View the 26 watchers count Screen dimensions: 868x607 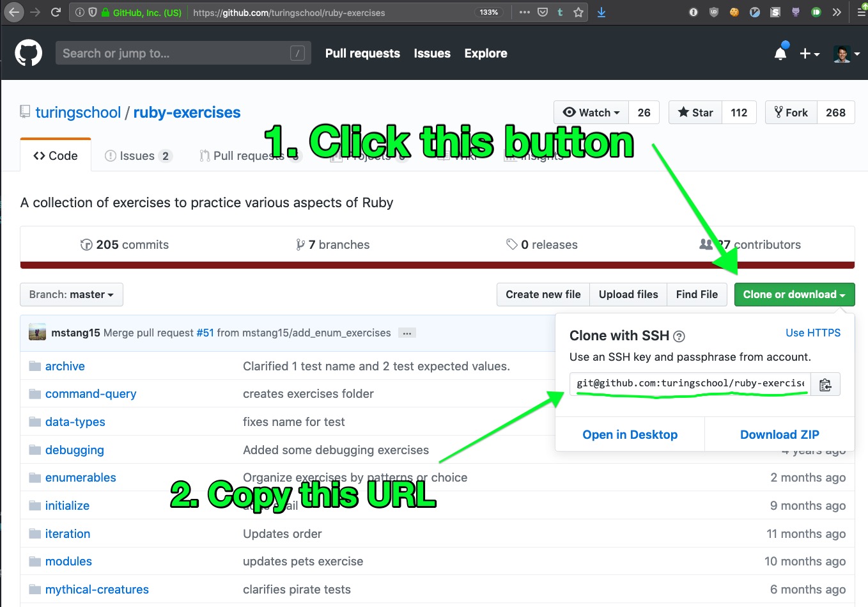[644, 113]
